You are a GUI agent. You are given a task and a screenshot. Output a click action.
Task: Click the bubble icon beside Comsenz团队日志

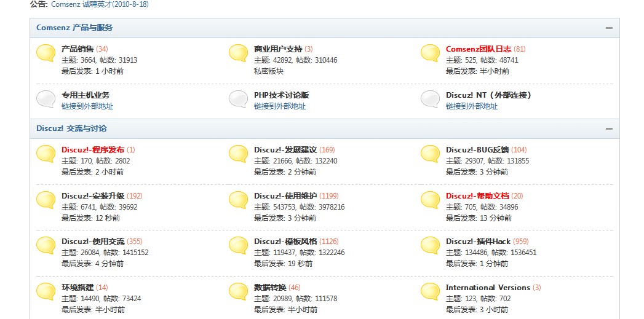pos(431,53)
